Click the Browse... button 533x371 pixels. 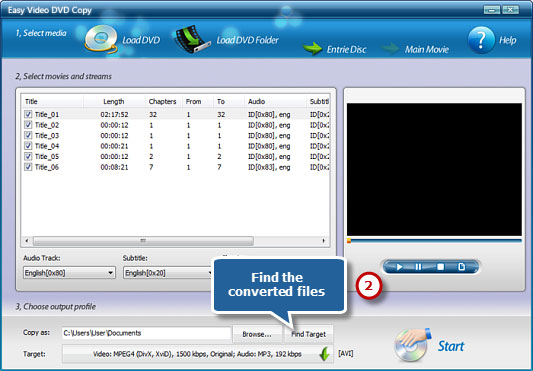[x=257, y=334]
